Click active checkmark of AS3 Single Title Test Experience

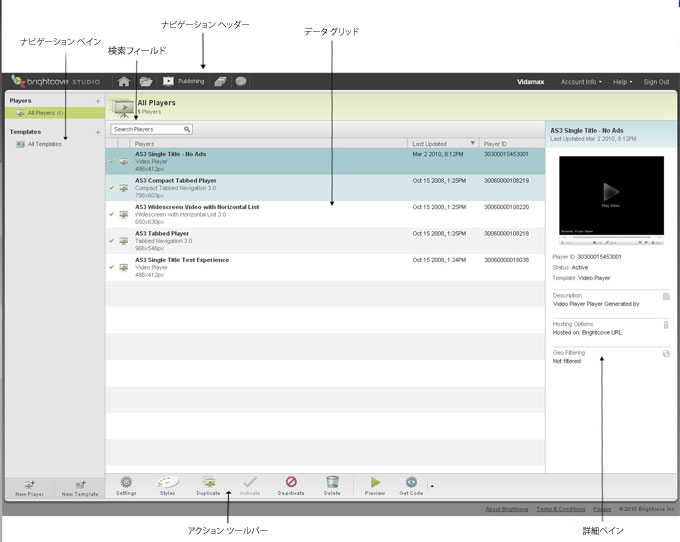(111, 267)
